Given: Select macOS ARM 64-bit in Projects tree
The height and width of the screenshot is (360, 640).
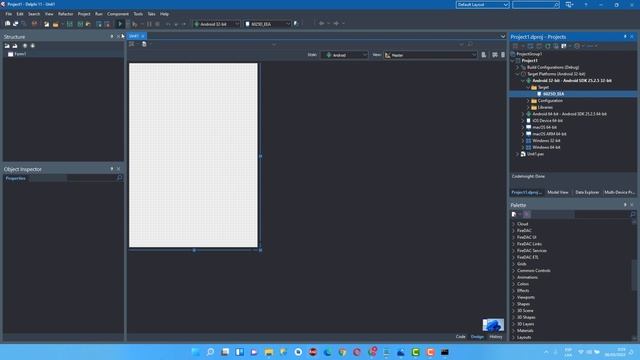Looking at the screenshot, I should tap(549, 134).
